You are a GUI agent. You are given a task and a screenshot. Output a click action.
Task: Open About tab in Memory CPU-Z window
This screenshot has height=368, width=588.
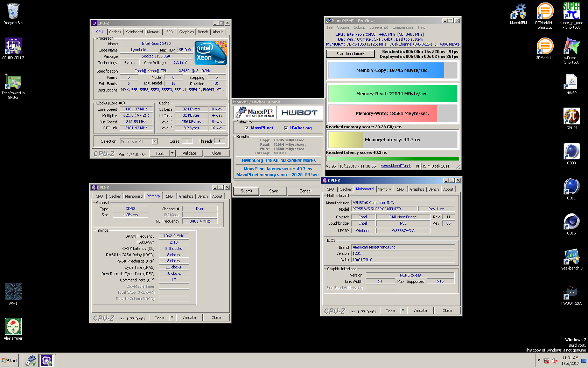pyautogui.click(x=217, y=196)
